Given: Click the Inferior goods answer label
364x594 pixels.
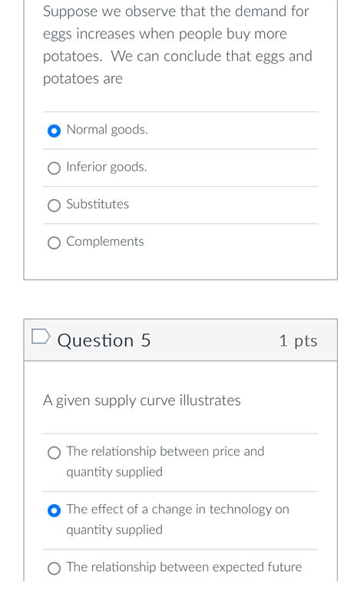Looking at the screenshot, I should click(107, 167).
